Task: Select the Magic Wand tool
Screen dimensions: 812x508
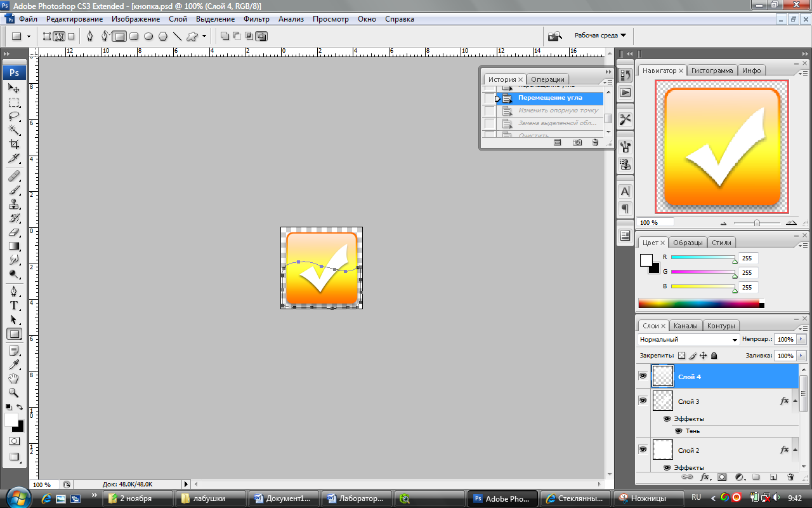Action: point(14,131)
